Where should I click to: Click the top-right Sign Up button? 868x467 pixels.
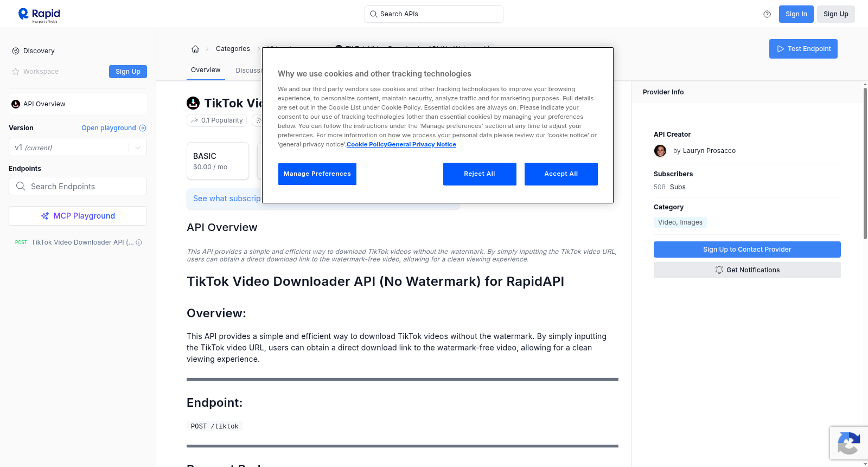[x=836, y=14]
